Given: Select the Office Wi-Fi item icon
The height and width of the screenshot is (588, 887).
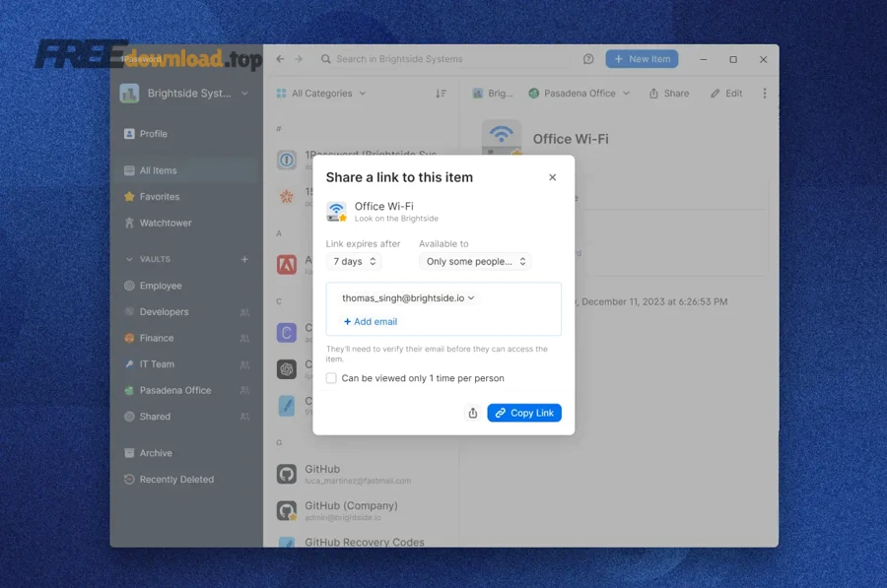Looking at the screenshot, I should [x=336, y=210].
